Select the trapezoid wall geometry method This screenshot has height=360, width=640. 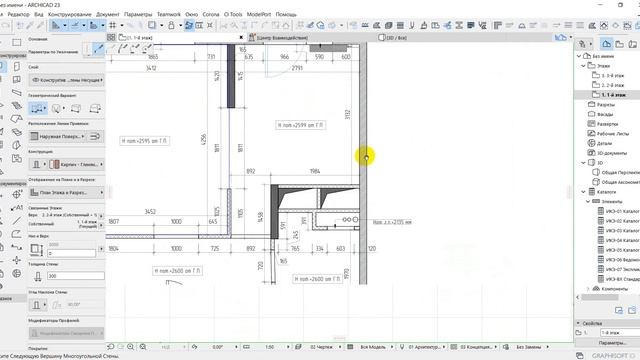click(76, 109)
